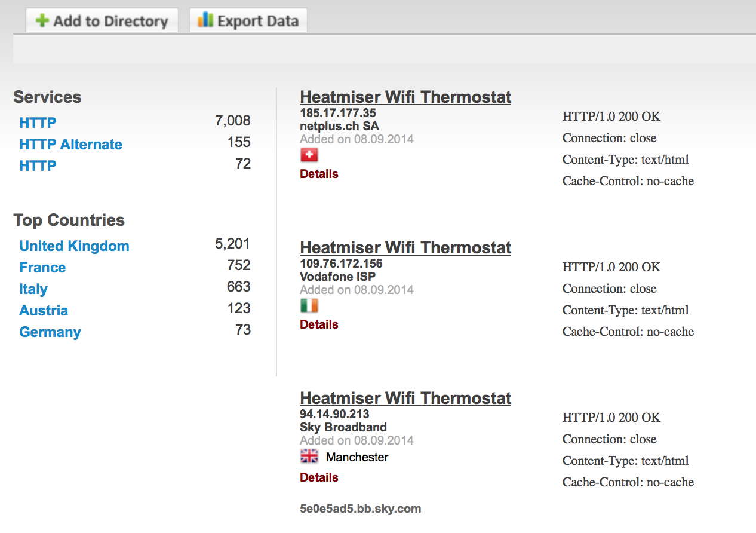Click the bar chart Export Data icon
This screenshot has height=533, width=756.
[x=205, y=21]
